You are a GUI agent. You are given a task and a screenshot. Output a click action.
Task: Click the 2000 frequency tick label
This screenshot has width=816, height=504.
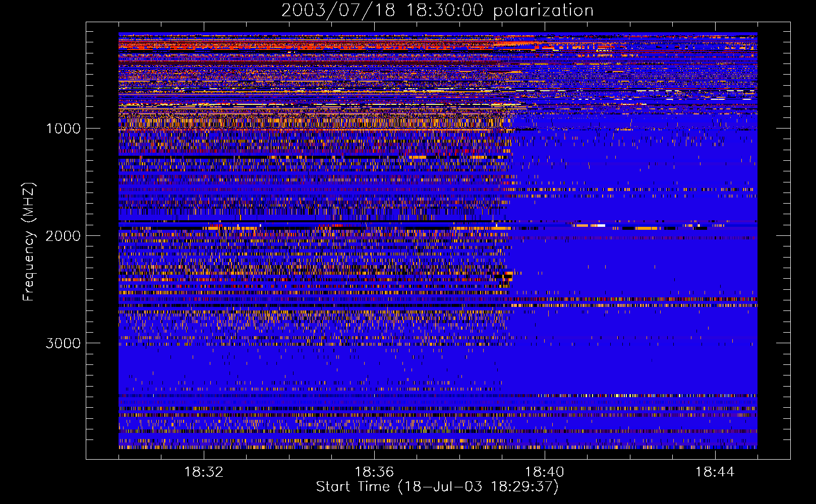64,236
